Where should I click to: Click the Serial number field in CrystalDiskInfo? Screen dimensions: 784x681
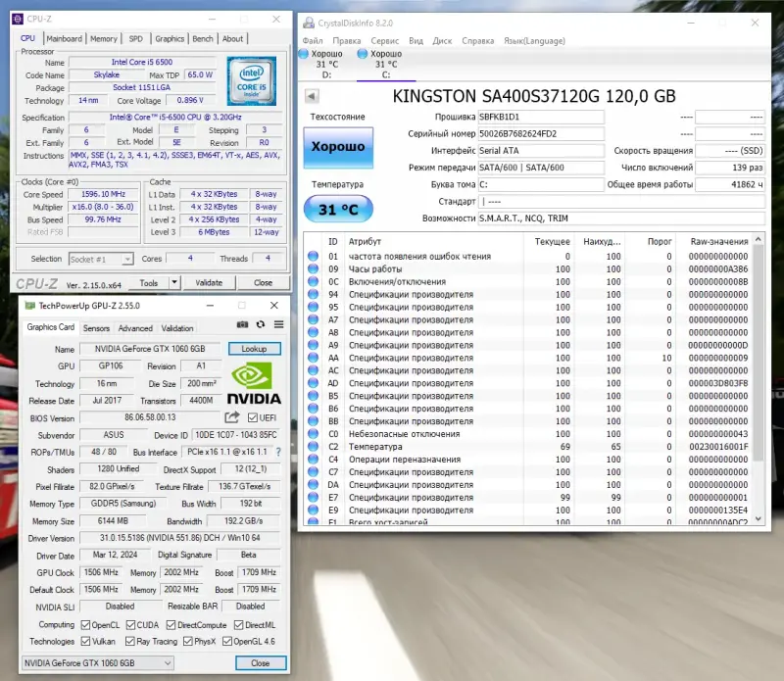tap(542, 133)
